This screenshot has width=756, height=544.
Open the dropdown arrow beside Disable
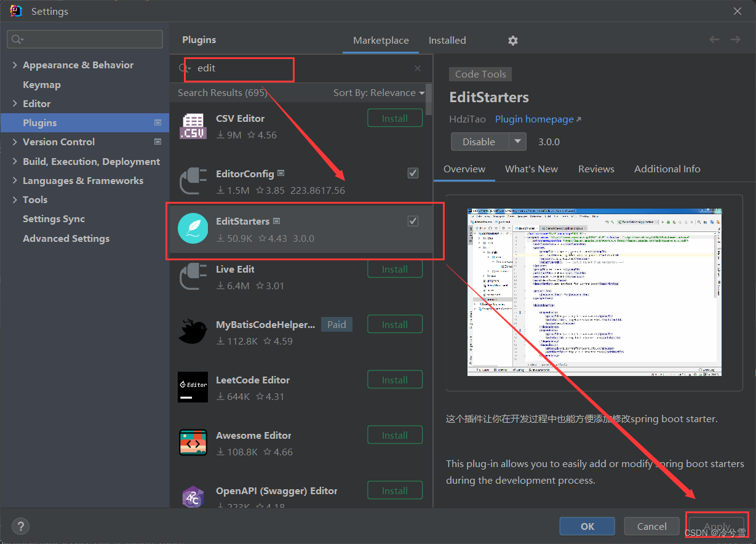[518, 142]
